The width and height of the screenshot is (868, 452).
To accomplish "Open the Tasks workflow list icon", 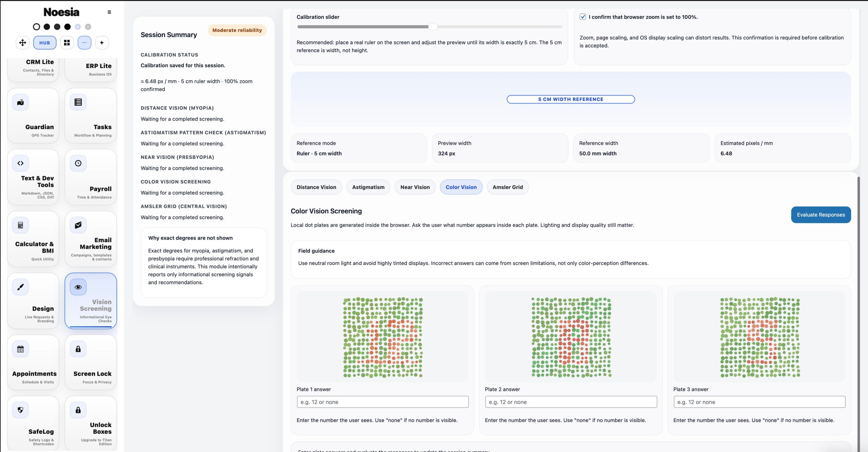I will click(78, 102).
